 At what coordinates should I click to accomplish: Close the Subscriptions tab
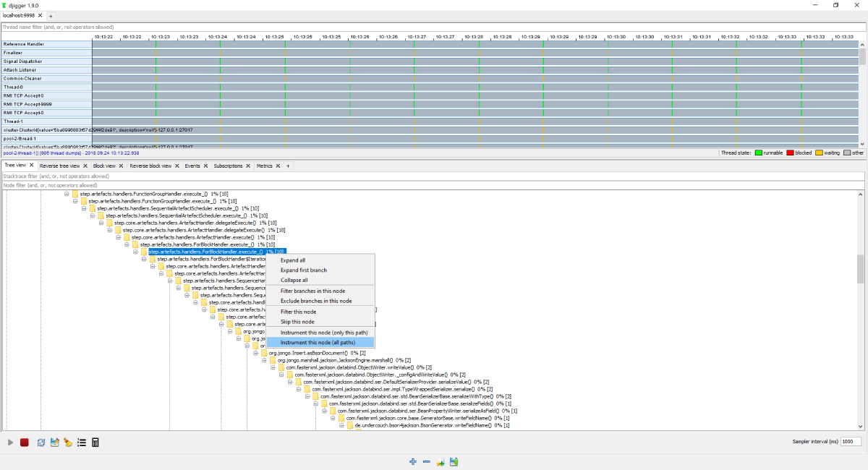pyautogui.click(x=249, y=166)
